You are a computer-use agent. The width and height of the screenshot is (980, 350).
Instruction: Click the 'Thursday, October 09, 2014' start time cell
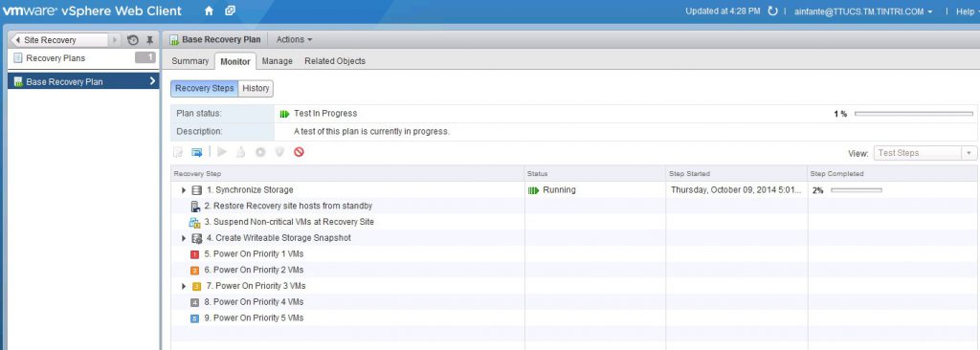point(736,190)
